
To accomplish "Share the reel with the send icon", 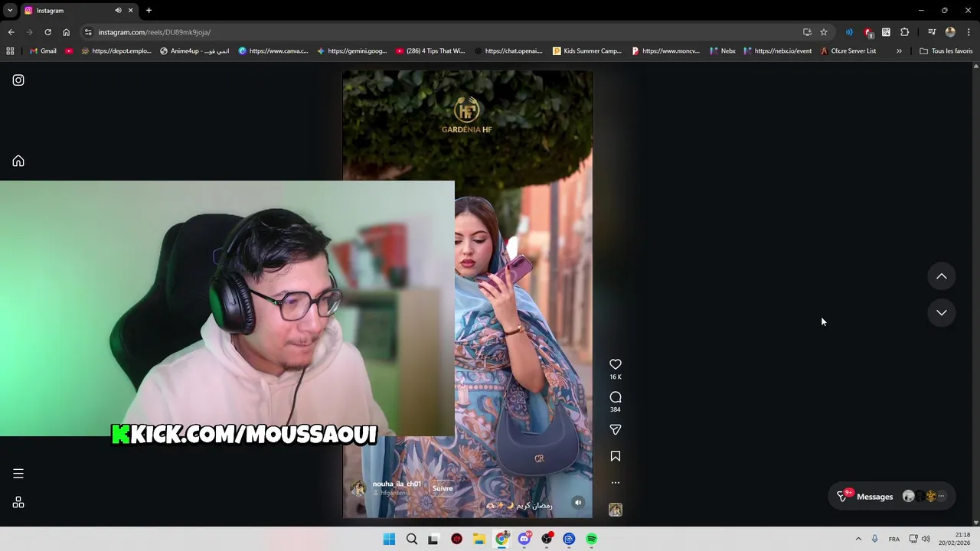I will point(616,430).
